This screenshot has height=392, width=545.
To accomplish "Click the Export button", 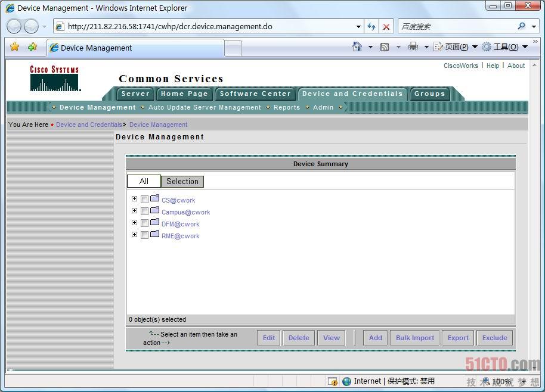I will click(x=458, y=338).
